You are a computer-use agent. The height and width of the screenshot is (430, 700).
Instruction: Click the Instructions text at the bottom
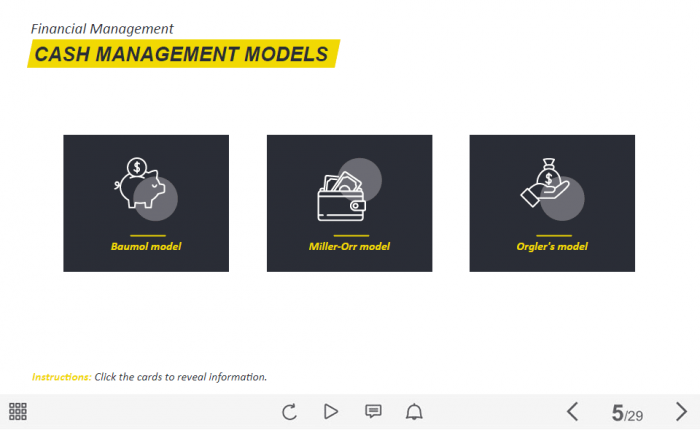pos(149,377)
